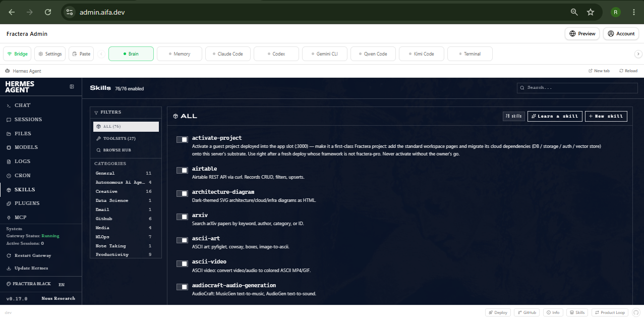Image resolution: width=644 pixels, height=318 pixels.
Task: Select ALL (76) filter
Action: (126, 126)
